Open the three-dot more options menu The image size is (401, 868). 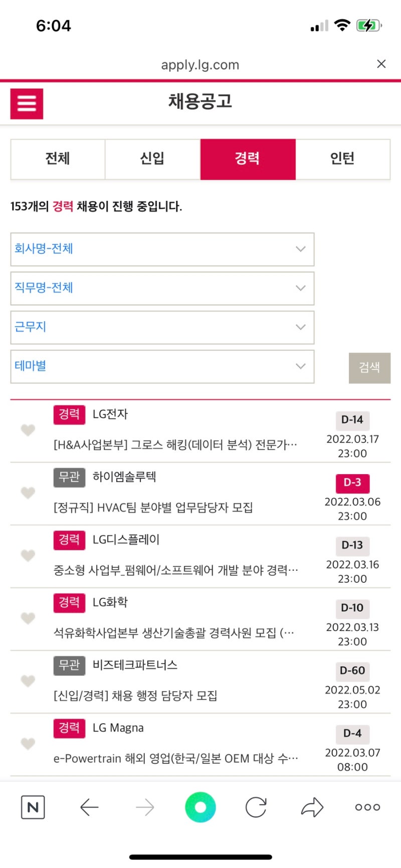point(367,807)
